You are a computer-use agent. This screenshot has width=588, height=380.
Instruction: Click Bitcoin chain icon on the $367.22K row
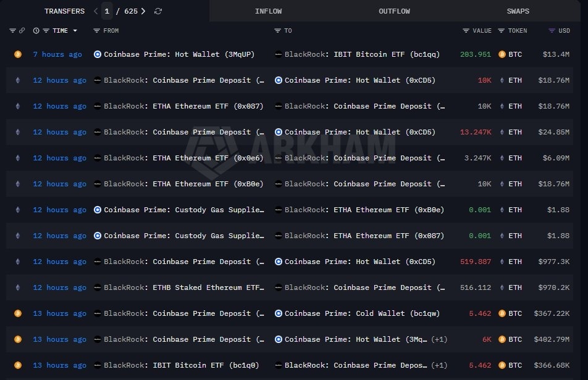click(18, 313)
